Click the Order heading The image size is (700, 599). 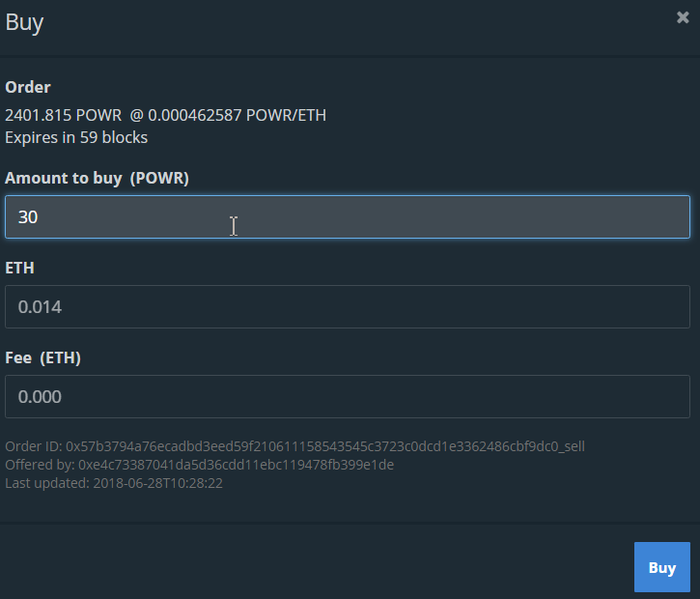(28, 88)
